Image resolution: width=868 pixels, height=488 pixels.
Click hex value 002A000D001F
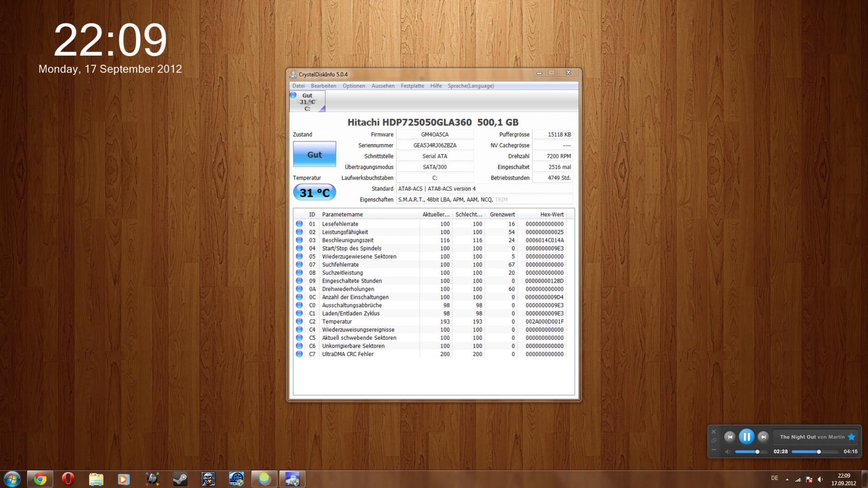[x=545, y=322]
